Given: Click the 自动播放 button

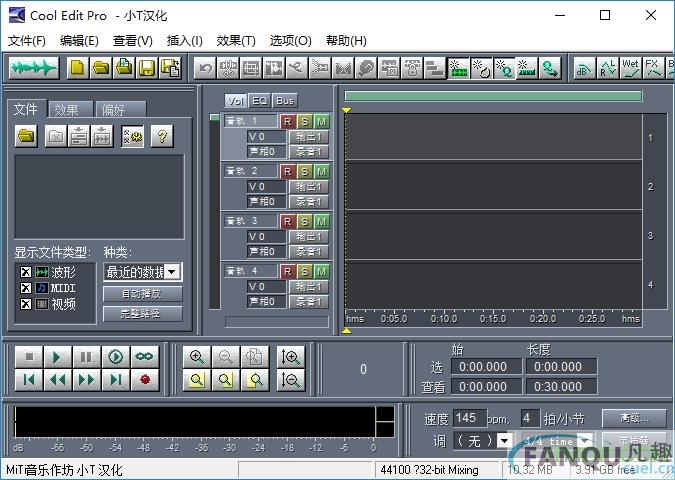Looking at the screenshot, I should tap(142, 294).
